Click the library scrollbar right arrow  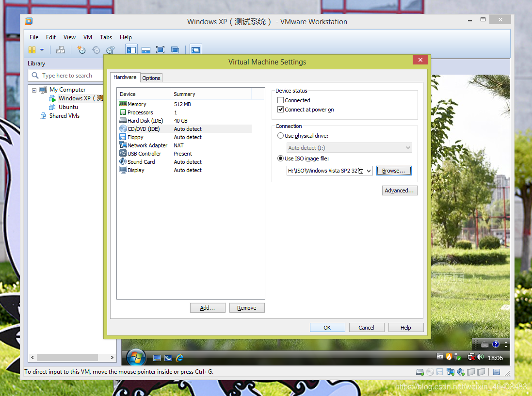coord(112,357)
